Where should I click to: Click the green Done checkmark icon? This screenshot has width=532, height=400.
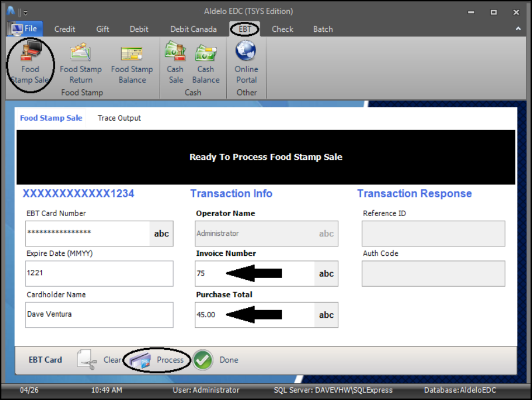203,360
